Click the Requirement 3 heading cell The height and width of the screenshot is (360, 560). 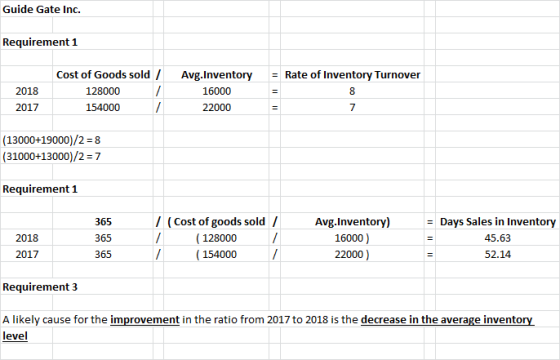tap(40, 287)
